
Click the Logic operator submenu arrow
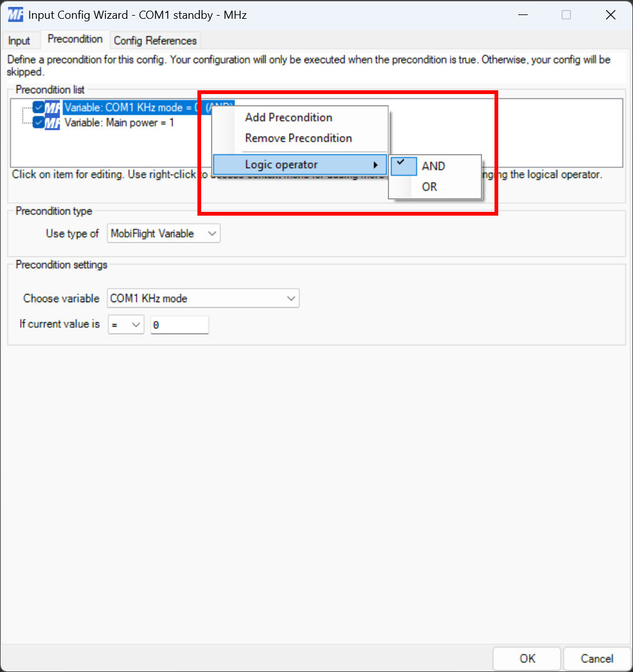point(375,165)
